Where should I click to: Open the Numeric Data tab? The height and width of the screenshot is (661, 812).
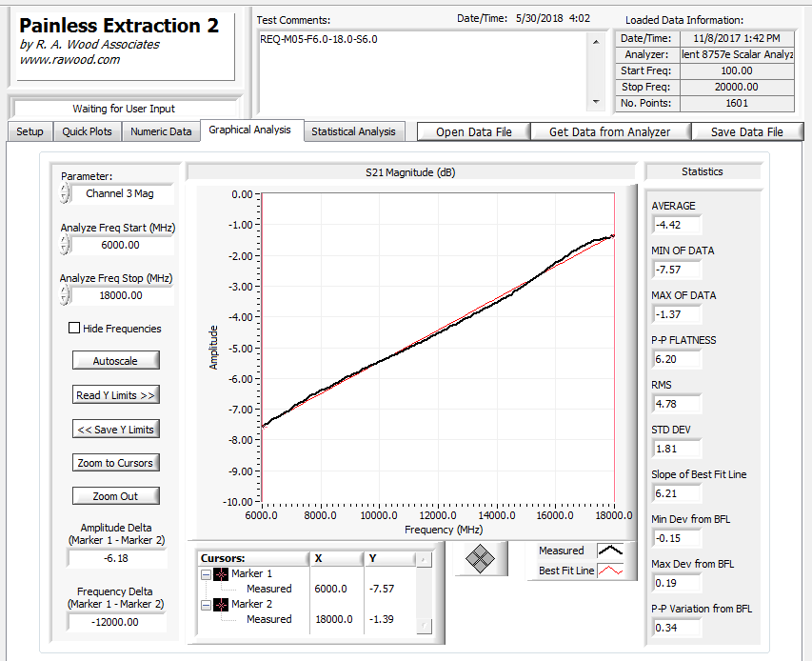[x=161, y=131]
